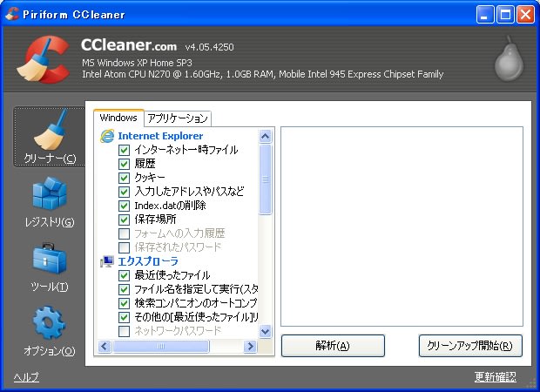This screenshot has height=392, width=540.
Task: Click the title bar CCleaner icon
Action: tap(12, 14)
